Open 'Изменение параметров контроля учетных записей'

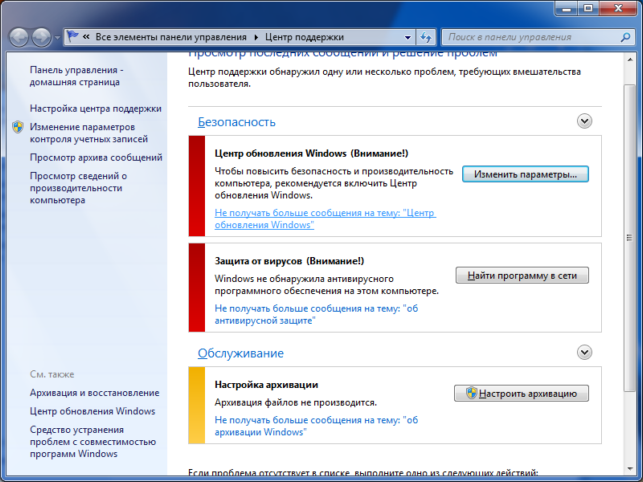point(89,133)
